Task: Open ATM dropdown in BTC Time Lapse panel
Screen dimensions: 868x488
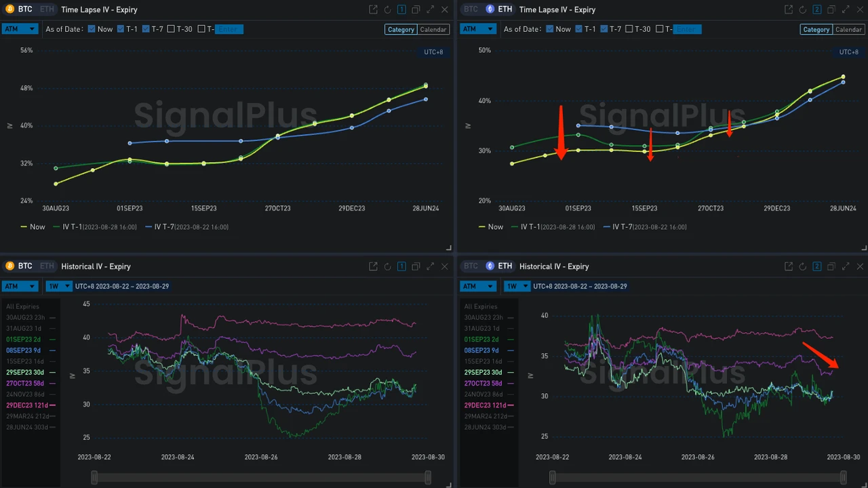Action: tap(20, 29)
